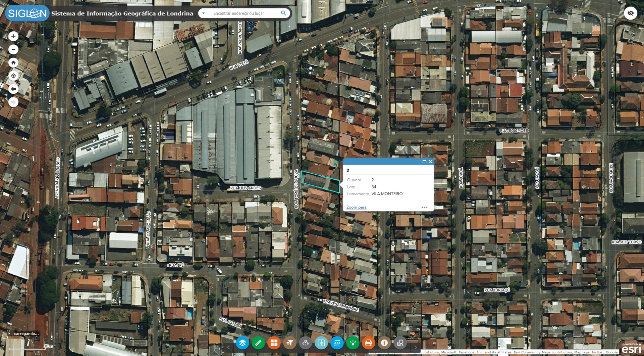Click the 'RUA PADRE ANCHI' label
This screenshot has height=356, width=644.
[x=240, y=38]
